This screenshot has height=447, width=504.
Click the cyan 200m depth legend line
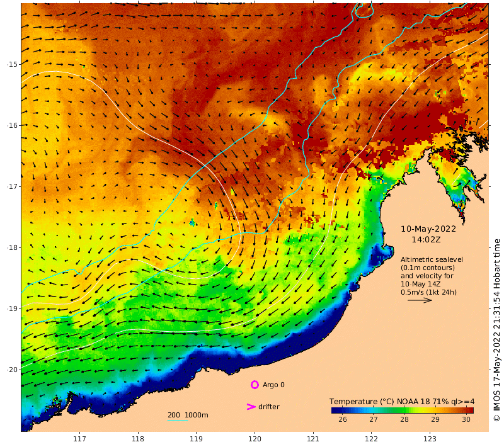point(178,420)
